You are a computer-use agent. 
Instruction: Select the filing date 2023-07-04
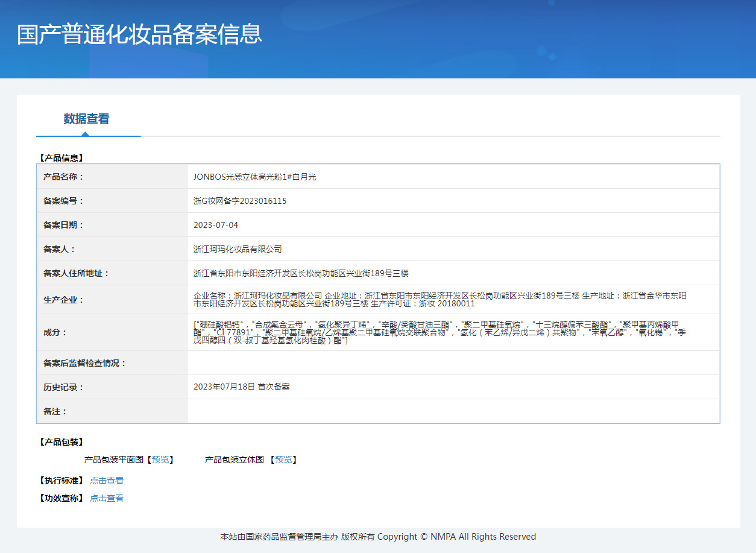coord(216,225)
